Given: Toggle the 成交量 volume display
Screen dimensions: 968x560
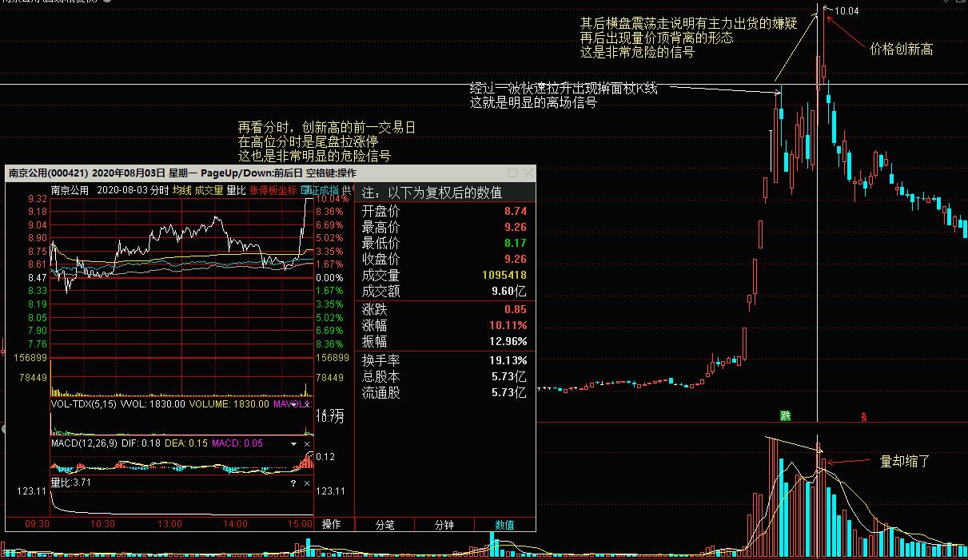Looking at the screenshot, I should 209,190.
